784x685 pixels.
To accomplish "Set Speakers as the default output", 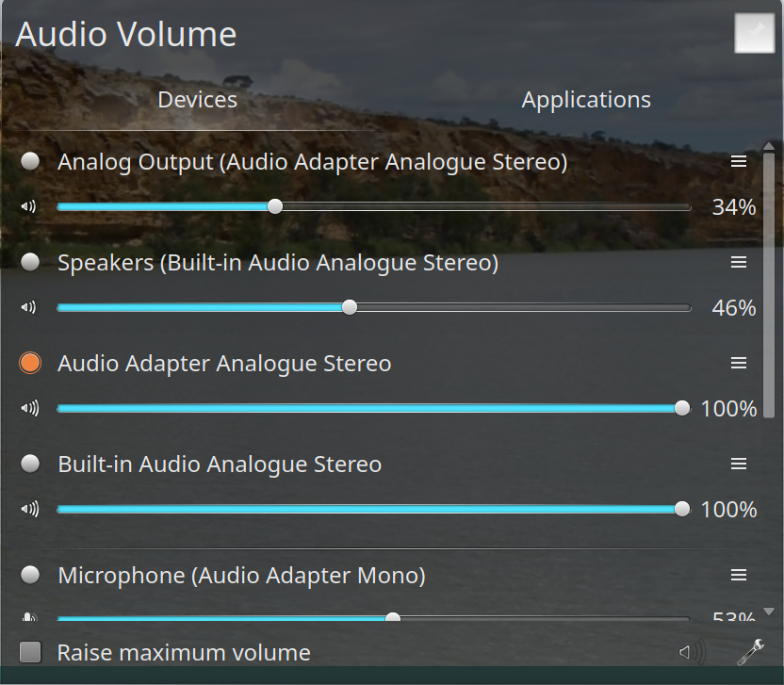I will pos(30,262).
